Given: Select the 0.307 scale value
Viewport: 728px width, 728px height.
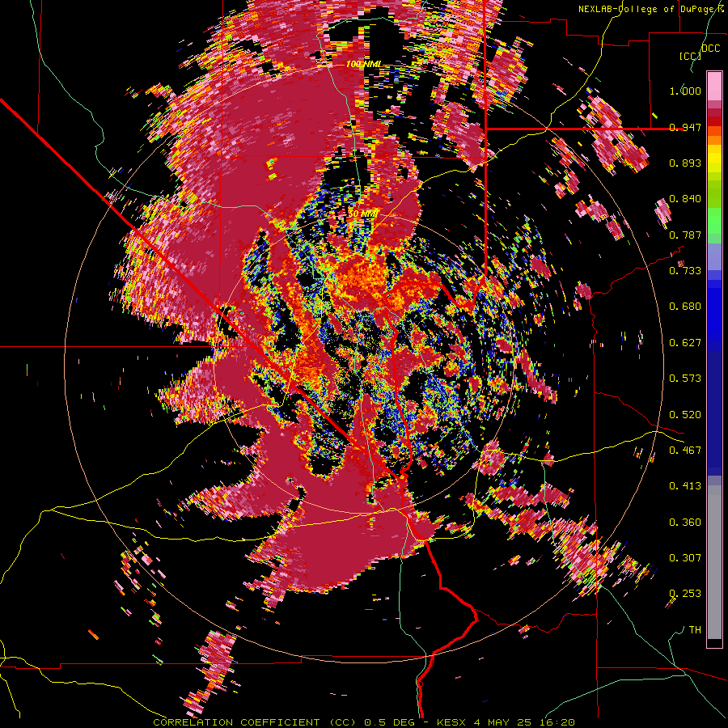Looking at the screenshot, I should (x=685, y=557).
